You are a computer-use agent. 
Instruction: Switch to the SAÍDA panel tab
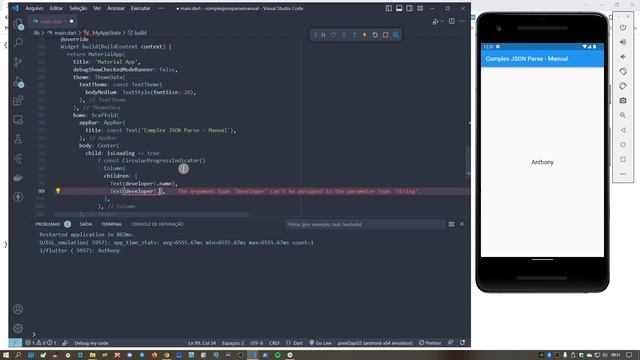point(86,224)
